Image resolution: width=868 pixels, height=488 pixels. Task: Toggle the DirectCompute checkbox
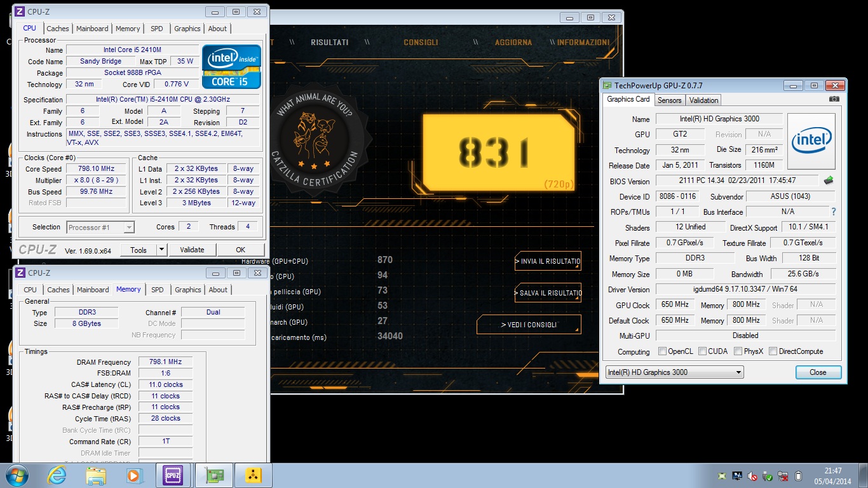[x=773, y=351]
